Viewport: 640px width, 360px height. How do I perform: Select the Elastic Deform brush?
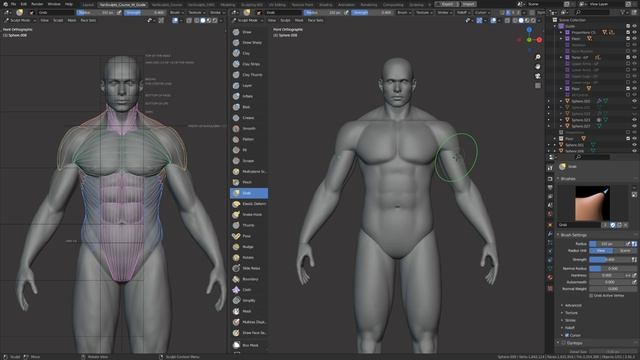(x=249, y=204)
